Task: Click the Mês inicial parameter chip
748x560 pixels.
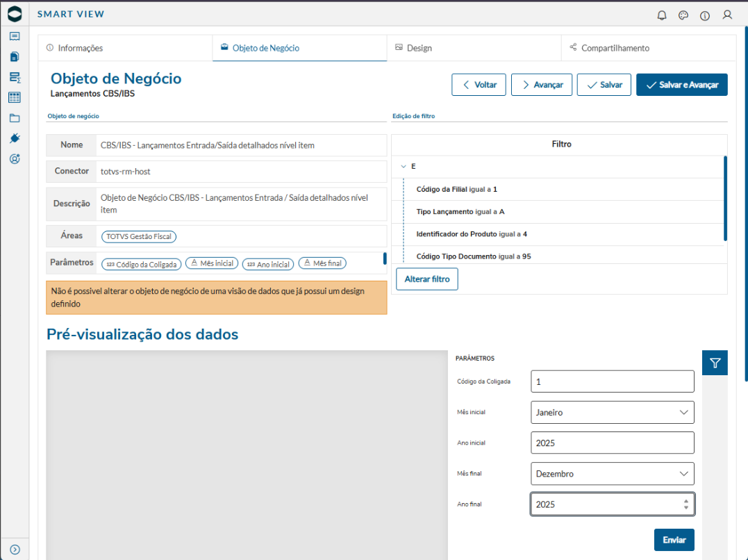Action: coord(212,263)
